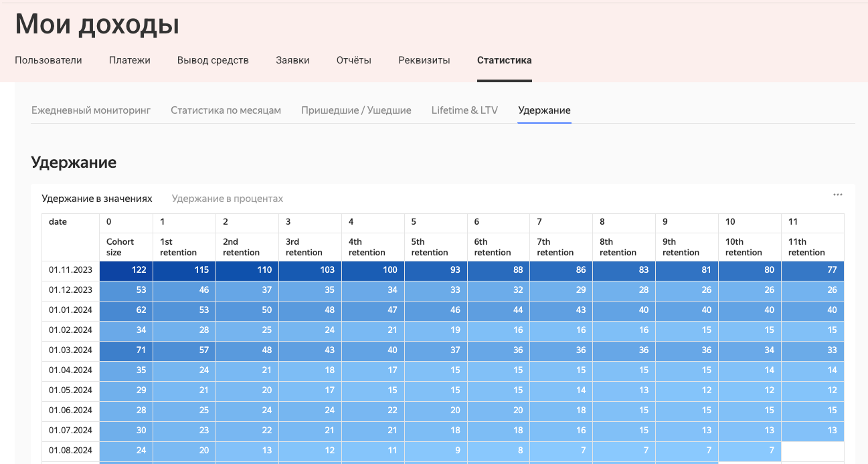Switch to Удержание в процентах view

point(227,199)
